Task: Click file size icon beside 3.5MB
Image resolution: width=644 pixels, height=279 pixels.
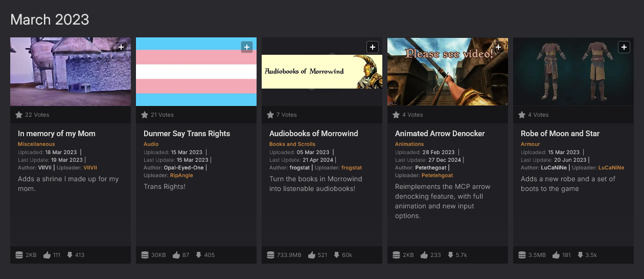Action: coord(522,254)
